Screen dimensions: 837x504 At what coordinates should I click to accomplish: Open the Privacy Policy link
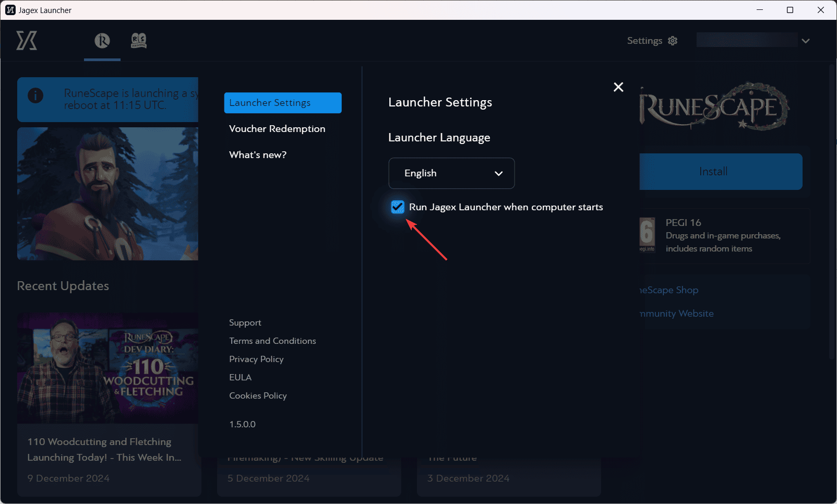[256, 359]
